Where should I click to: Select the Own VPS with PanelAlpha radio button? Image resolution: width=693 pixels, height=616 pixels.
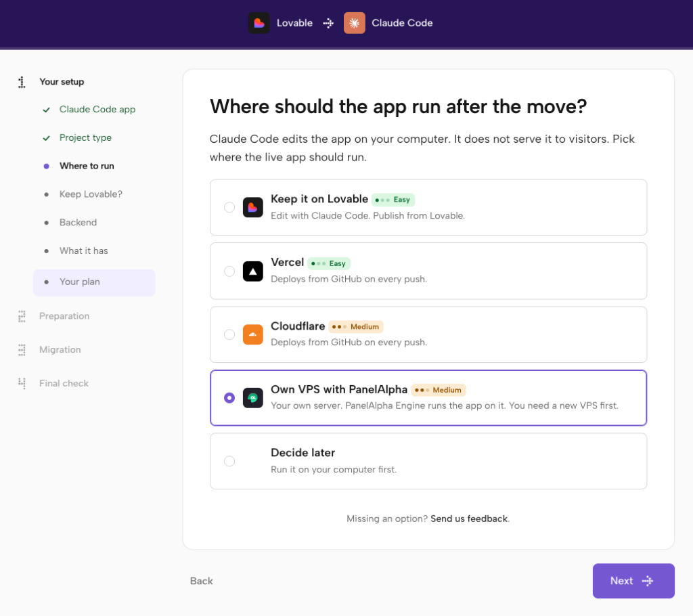pos(229,398)
